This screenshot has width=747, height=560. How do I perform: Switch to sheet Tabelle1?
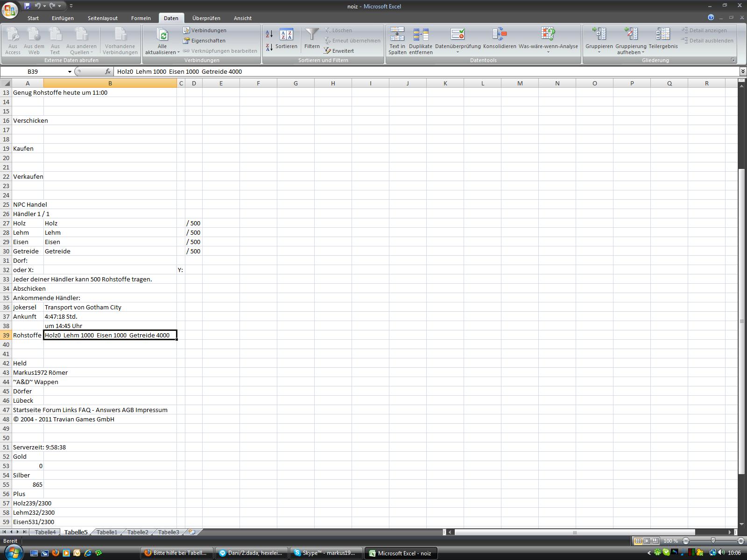(x=107, y=532)
